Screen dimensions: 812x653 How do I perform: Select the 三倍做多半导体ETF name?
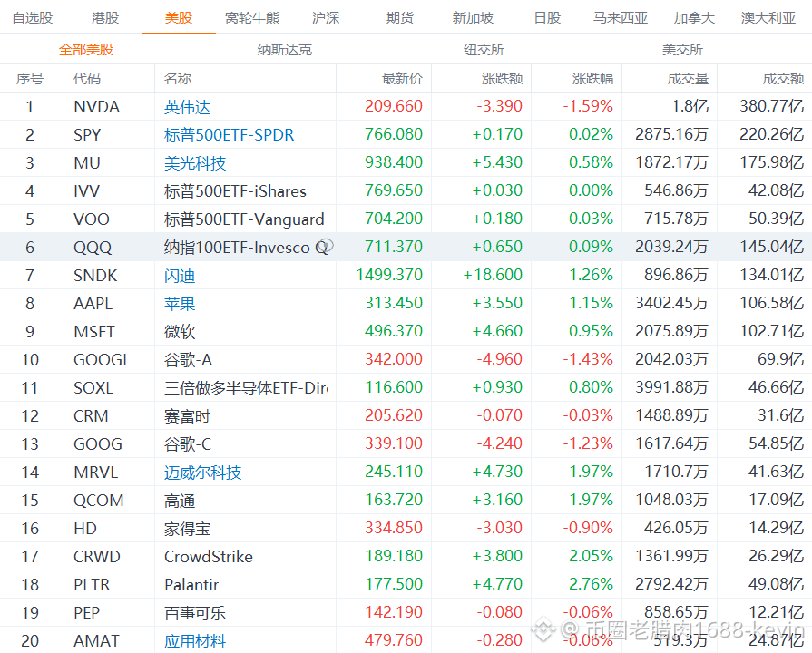(x=246, y=388)
